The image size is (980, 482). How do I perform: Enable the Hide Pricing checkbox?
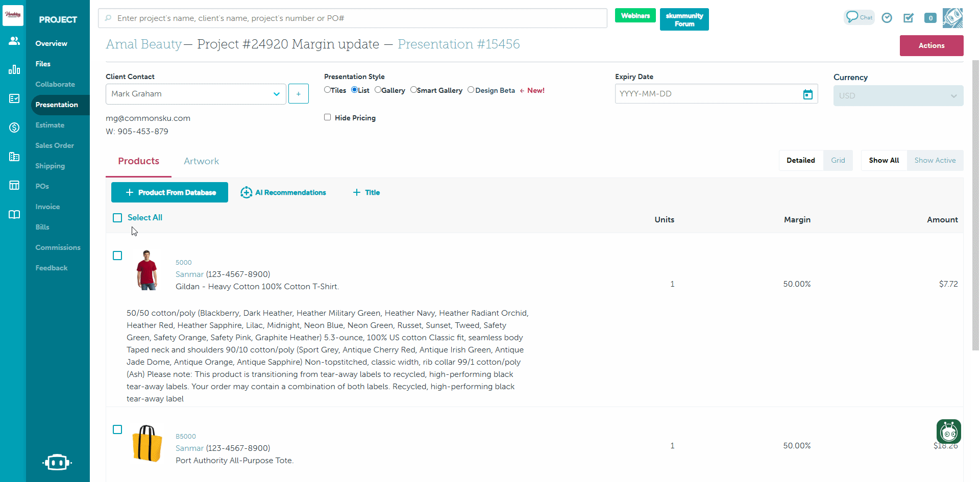pyautogui.click(x=328, y=117)
